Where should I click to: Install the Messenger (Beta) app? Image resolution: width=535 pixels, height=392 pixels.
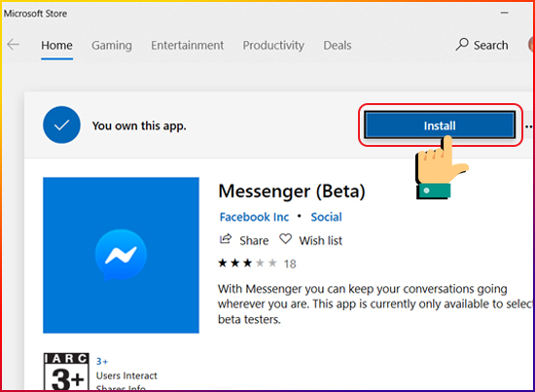tap(440, 125)
